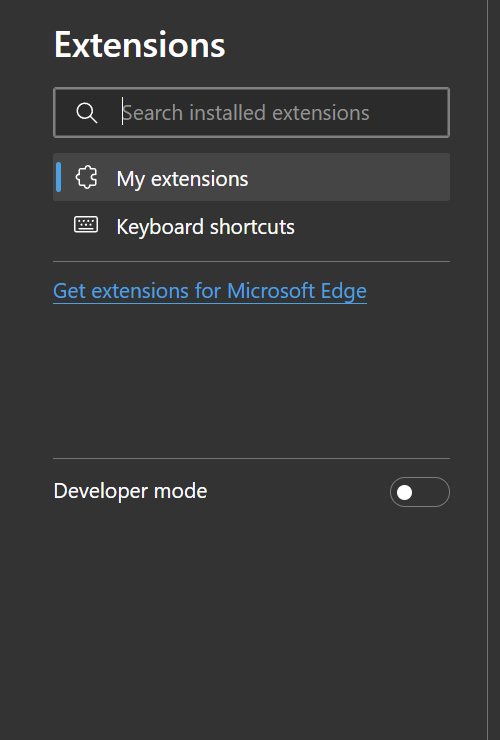Select the highlighted My extensions row
The width and height of the screenshot is (500, 740).
coord(252,177)
